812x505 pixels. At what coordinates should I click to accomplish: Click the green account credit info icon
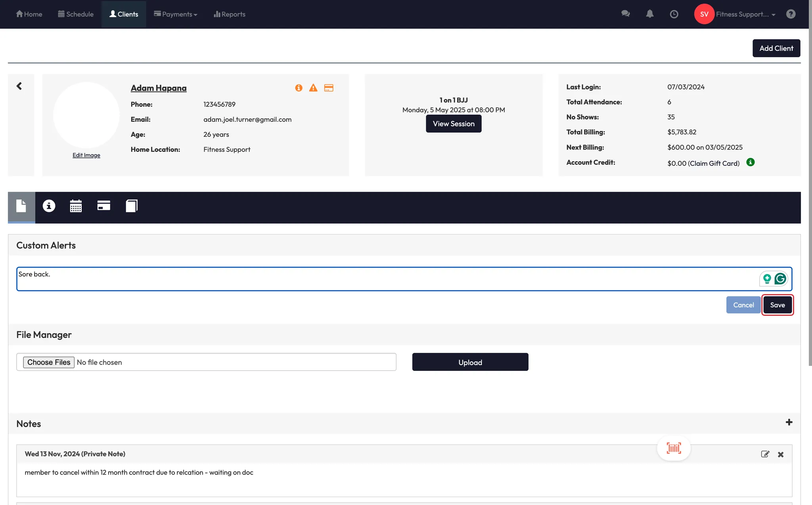click(750, 162)
